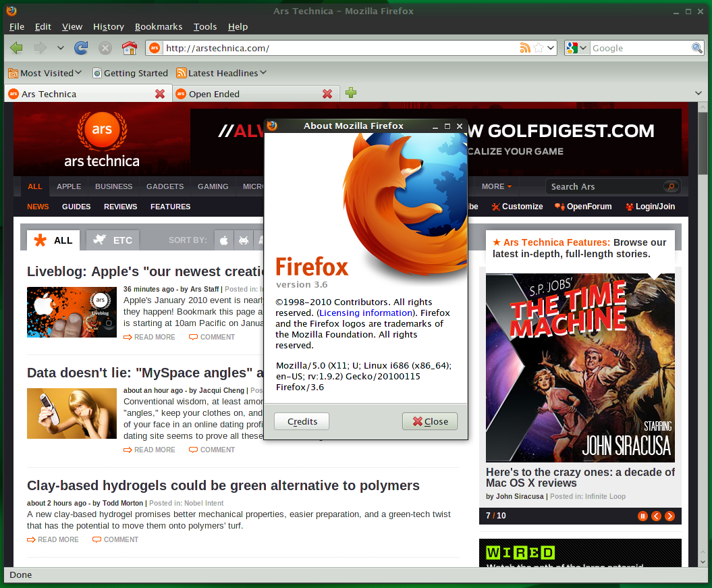Pause the features slideshow
The width and height of the screenshot is (712, 588).
642,516
